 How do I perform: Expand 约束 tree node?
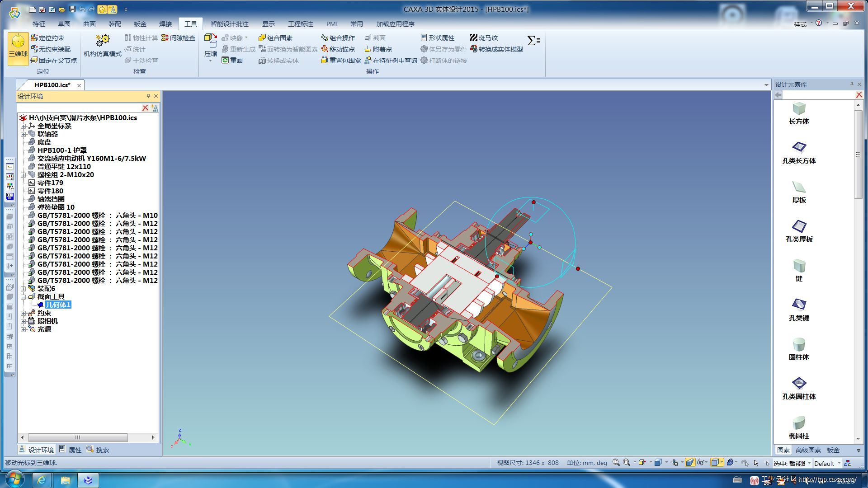pos(23,313)
